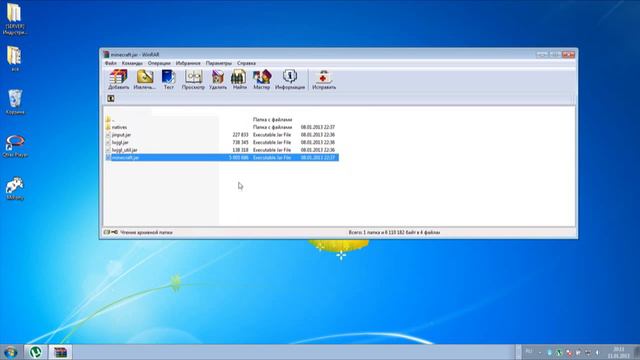Select the highlighted minecraft.jar file
This screenshot has height=360, width=640.
point(222,158)
